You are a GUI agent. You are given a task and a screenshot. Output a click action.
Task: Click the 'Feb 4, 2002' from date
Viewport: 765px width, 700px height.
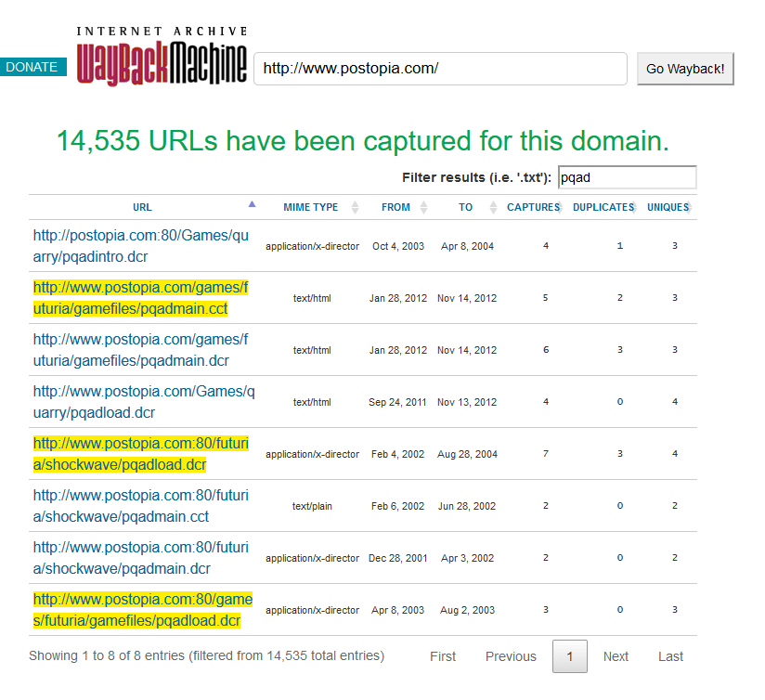pyautogui.click(x=397, y=454)
